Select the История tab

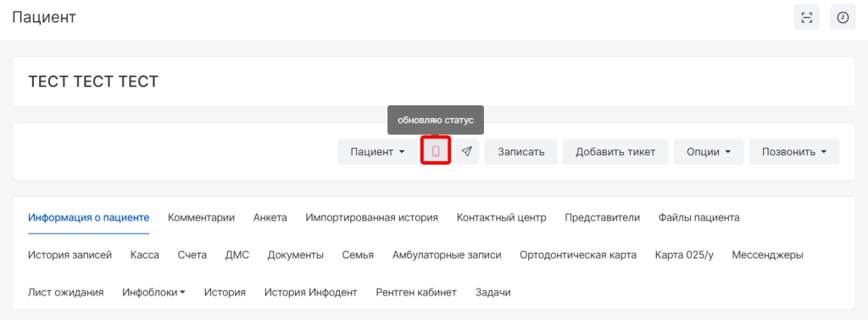coord(225,292)
